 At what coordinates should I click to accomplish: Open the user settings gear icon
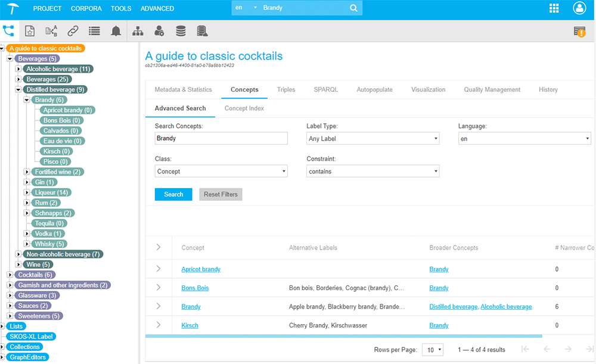(x=159, y=31)
